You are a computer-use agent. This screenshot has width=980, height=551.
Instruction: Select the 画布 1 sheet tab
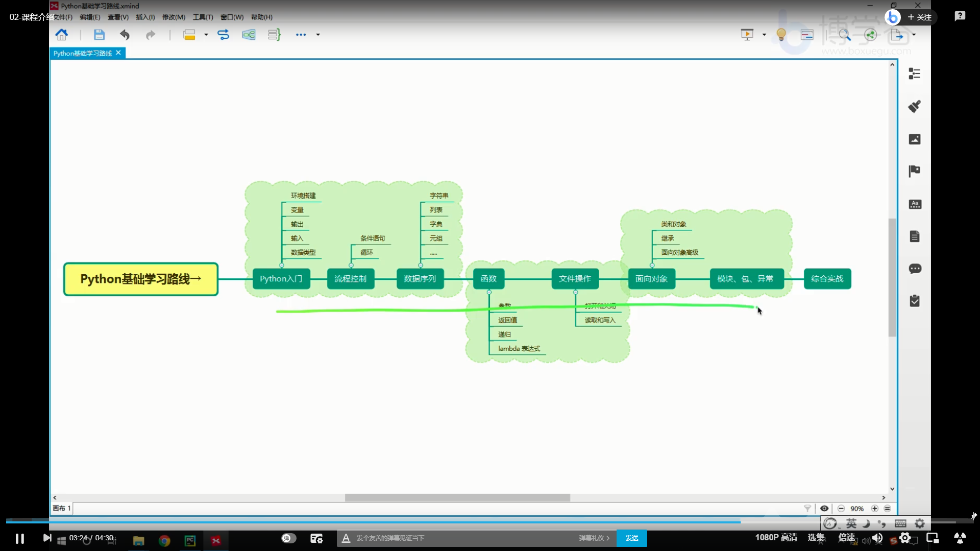(x=62, y=508)
